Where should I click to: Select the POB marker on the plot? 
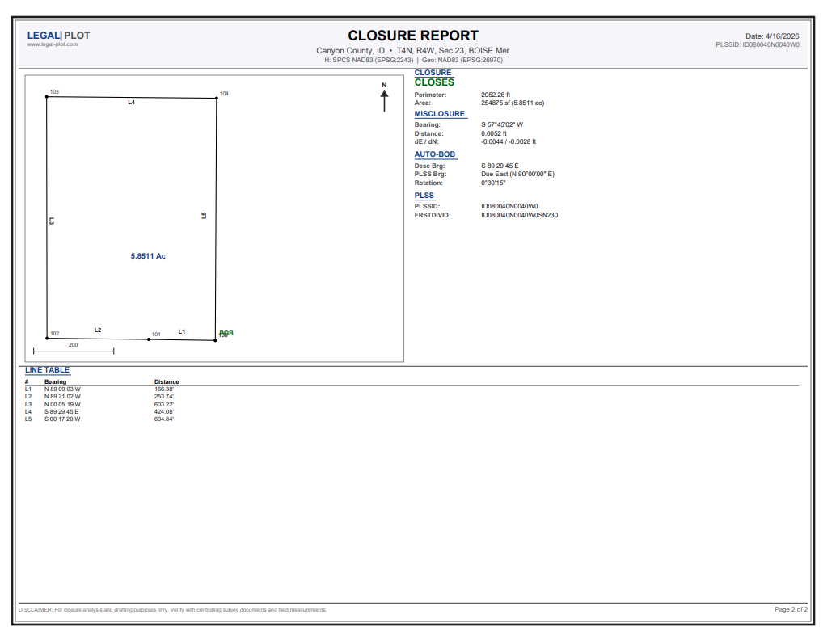click(226, 333)
